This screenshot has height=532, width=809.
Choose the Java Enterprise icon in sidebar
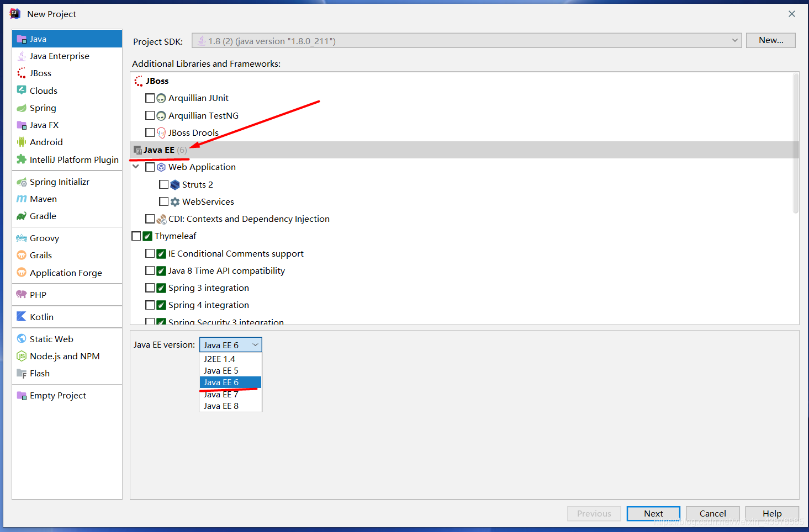(x=22, y=56)
